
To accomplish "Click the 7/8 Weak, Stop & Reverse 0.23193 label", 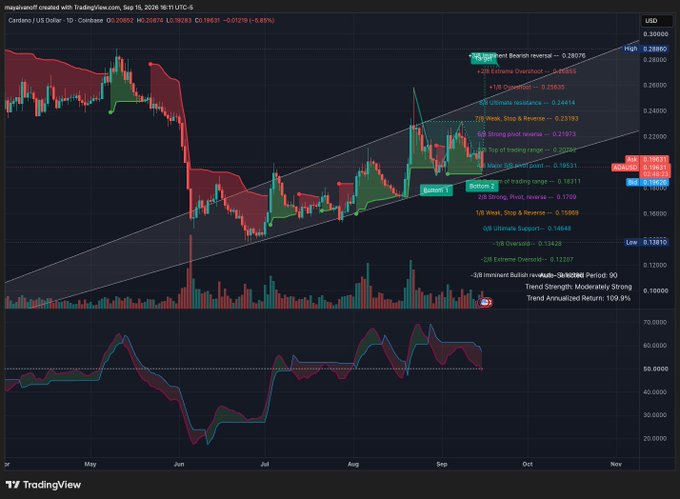I will pos(526,118).
